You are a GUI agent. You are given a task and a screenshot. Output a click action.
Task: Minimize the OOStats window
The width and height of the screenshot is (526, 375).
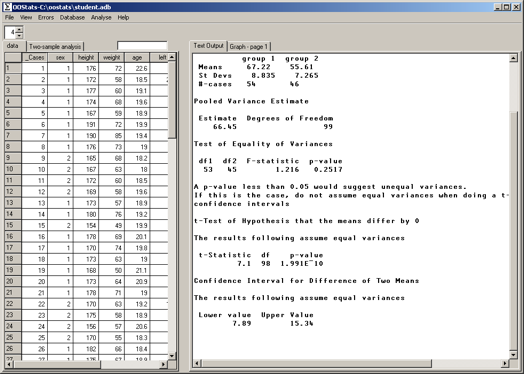point(497,7)
